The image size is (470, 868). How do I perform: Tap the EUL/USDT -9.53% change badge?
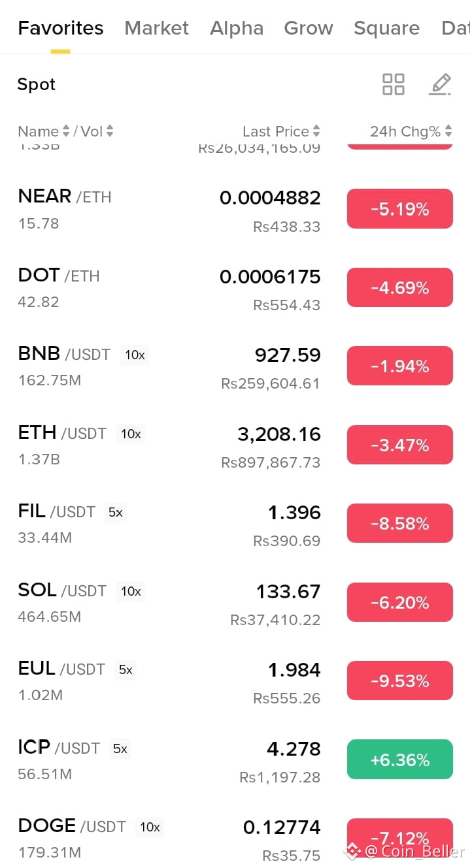(400, 681)
